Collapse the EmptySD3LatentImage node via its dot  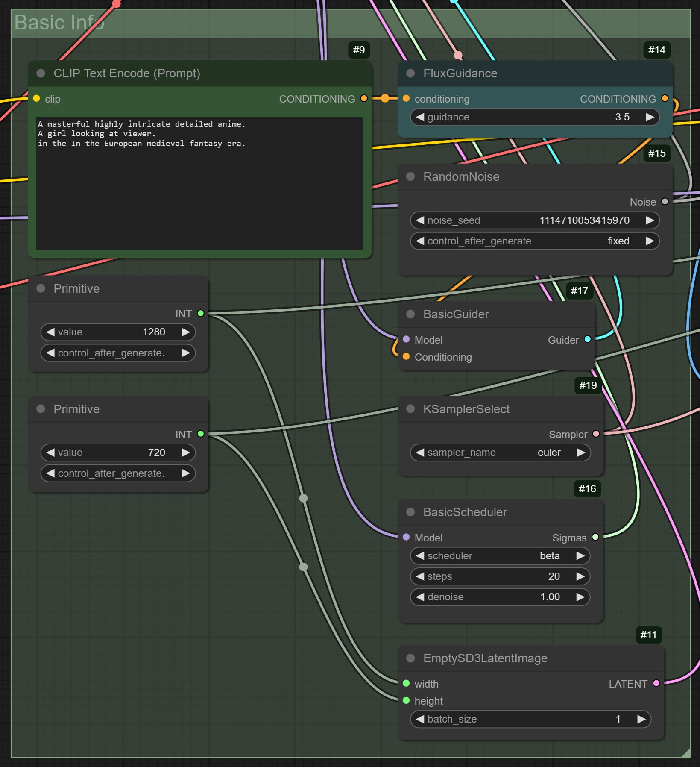tap(410, 658)
